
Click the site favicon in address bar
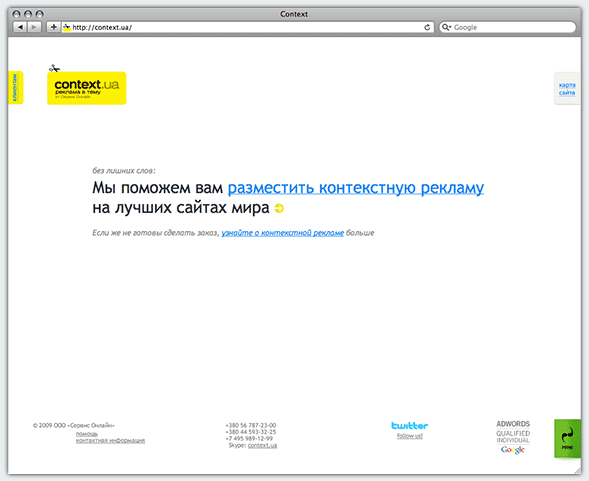pyautogui.click(x=67, y=27)
